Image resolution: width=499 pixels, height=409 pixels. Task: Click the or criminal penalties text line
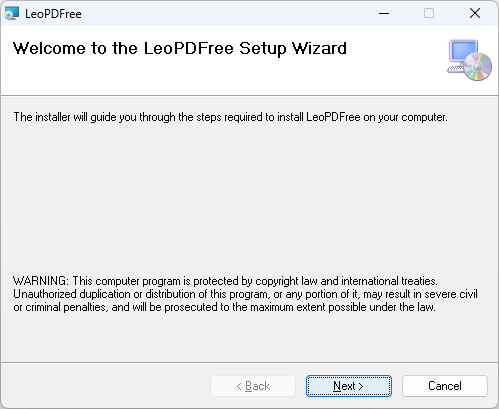[224, 307]
